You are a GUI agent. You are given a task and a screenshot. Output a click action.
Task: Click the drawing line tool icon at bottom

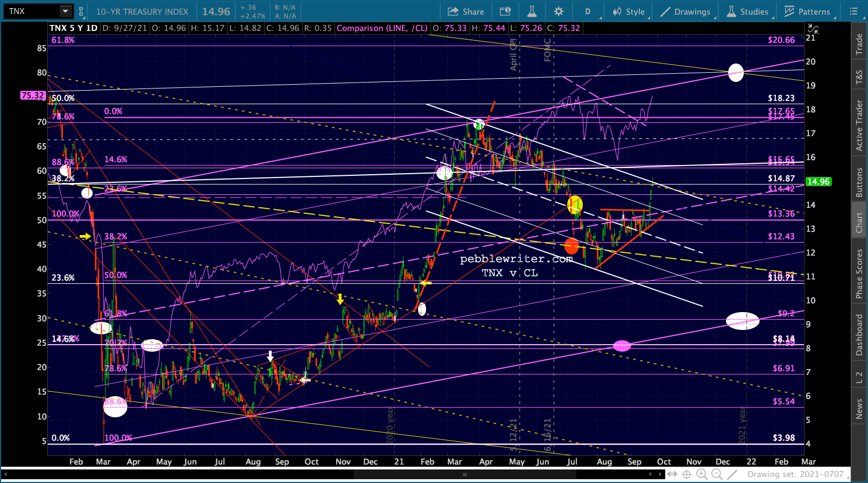pyautogui.click(x=732, y=474)
